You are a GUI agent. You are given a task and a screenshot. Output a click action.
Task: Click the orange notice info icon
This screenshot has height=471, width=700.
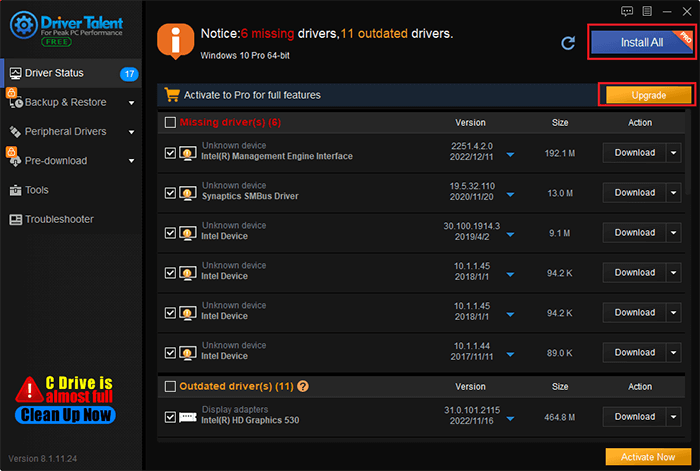(175, 41)
